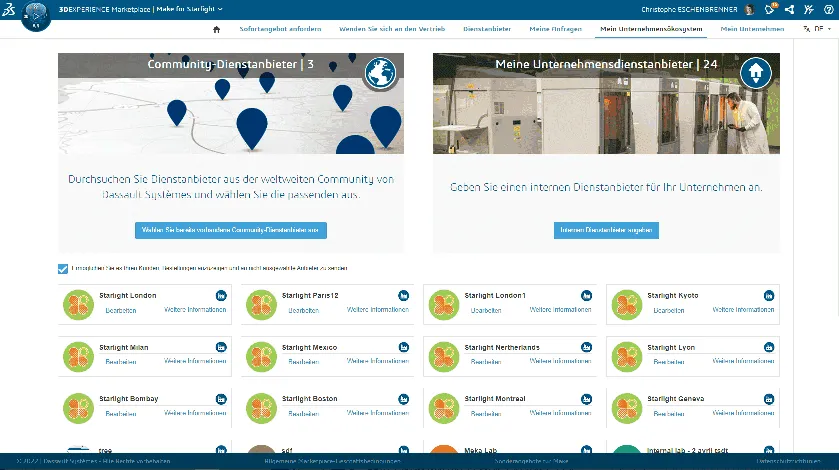
Task: Open the Allgemeine Marketplace-Geschäftsbedingungen footer link
Action: click(x=332, y=461)
